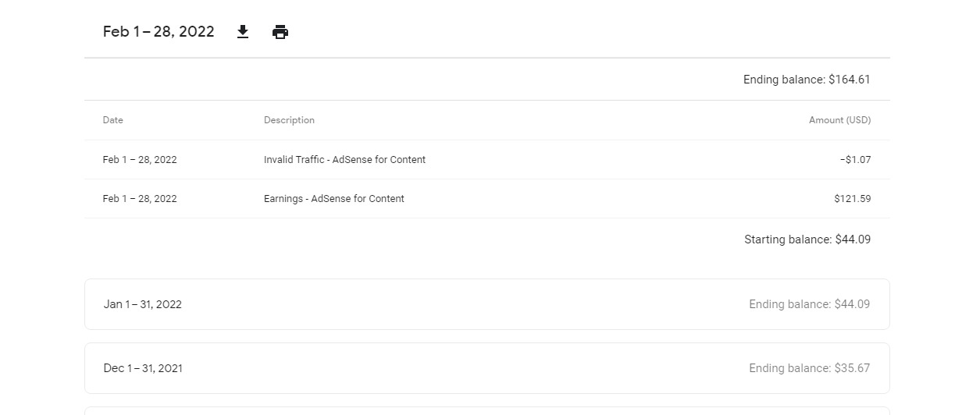
Task: Click the invalid traffic row's date
Action: click(x=140, y=160)
